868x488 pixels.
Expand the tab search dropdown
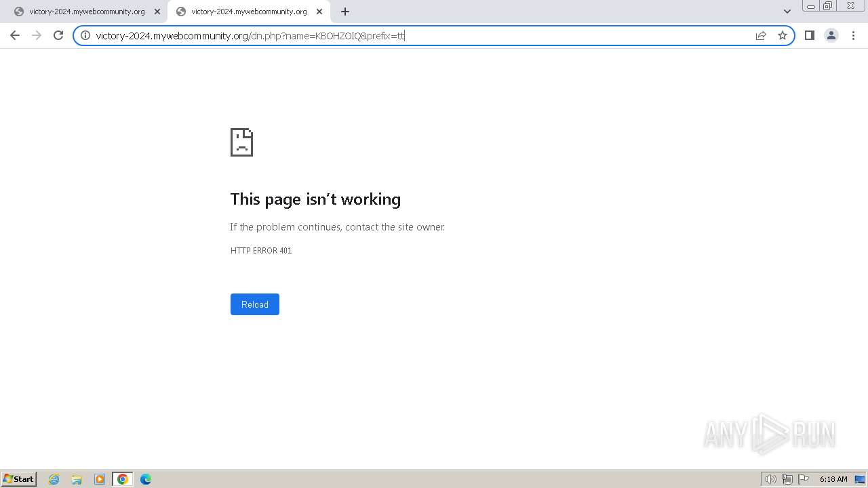click(787, 12)
